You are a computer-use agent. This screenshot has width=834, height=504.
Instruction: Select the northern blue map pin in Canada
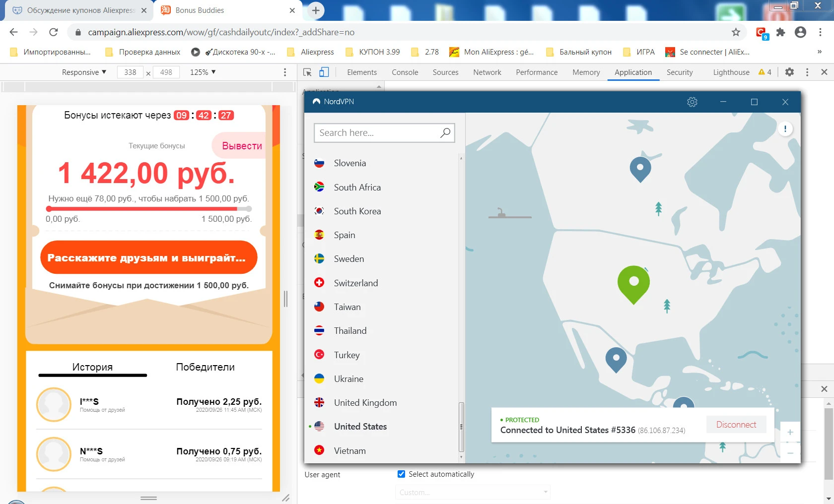[640, 169]
